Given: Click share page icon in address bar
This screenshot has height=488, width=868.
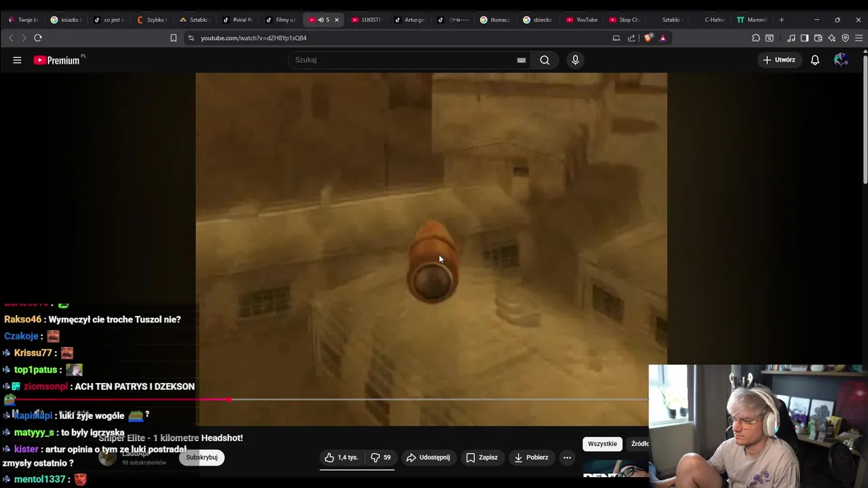Looking at the screenshot, I should [632, 38].
